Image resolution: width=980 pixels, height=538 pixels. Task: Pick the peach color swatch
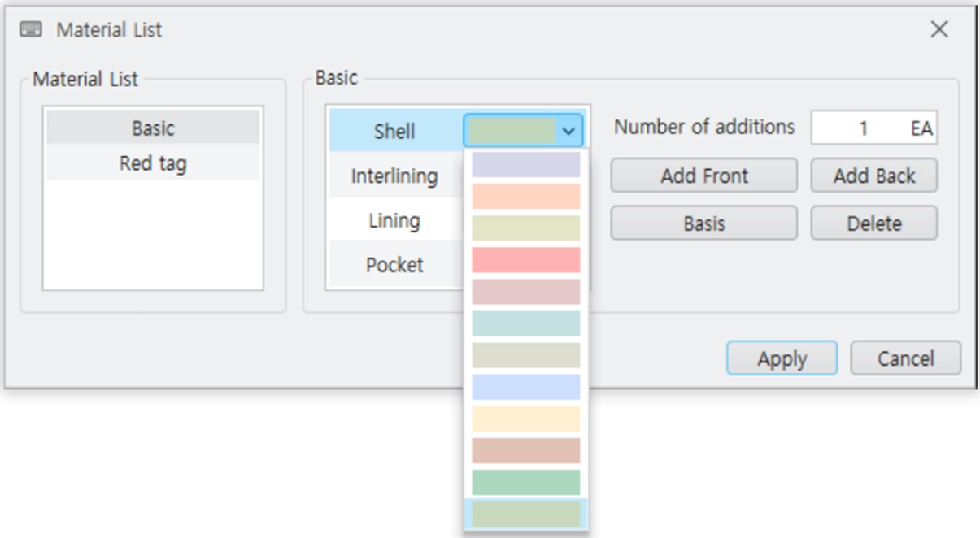pos(526,197)
